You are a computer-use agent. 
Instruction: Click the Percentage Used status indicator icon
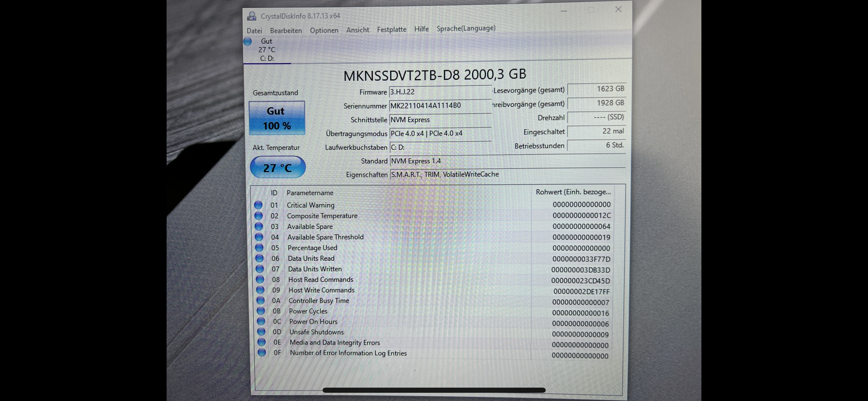pos(259,247)
